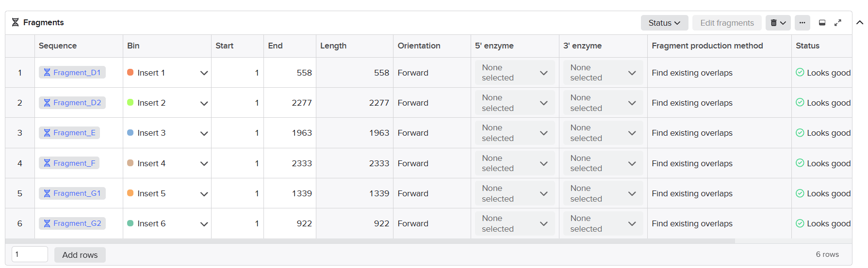
Task: Open the three-dots more options menu
Action: click(x=802, y=23)
